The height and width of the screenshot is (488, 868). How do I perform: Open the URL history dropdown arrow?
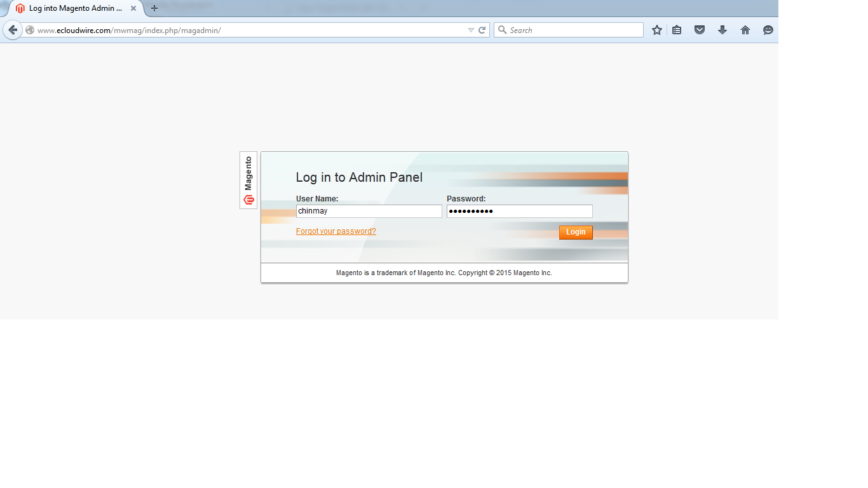(x=471, y=30)
